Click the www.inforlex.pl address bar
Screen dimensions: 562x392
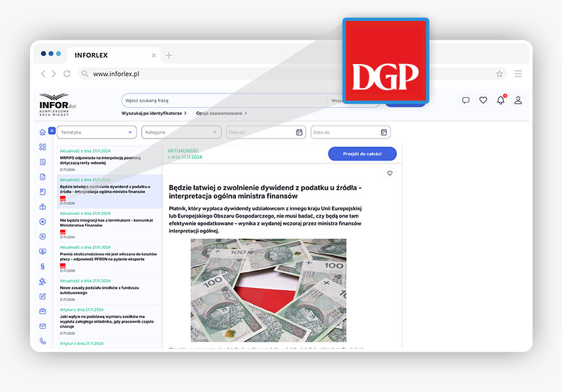tap(292, 74)
